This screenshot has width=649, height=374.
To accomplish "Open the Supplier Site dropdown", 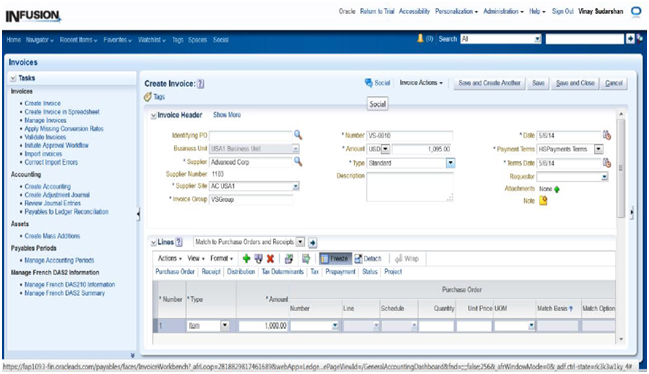I will (296, 186).
